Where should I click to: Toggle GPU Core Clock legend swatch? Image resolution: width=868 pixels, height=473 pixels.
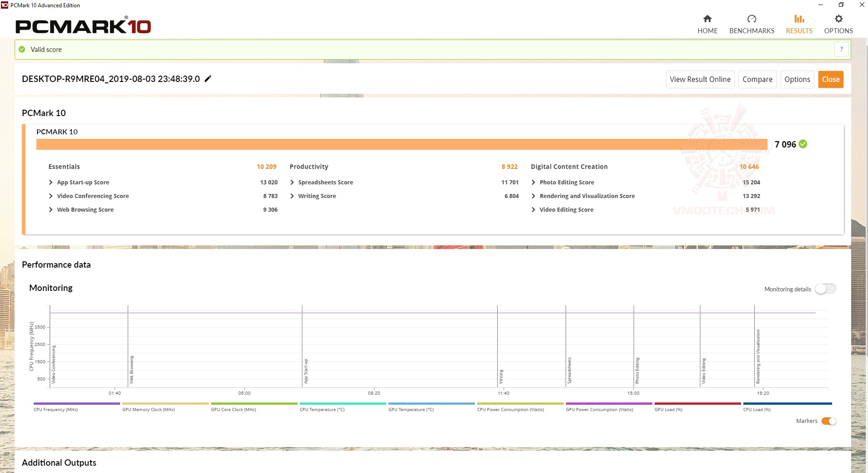pyautogui.click(x=254, y=403)
